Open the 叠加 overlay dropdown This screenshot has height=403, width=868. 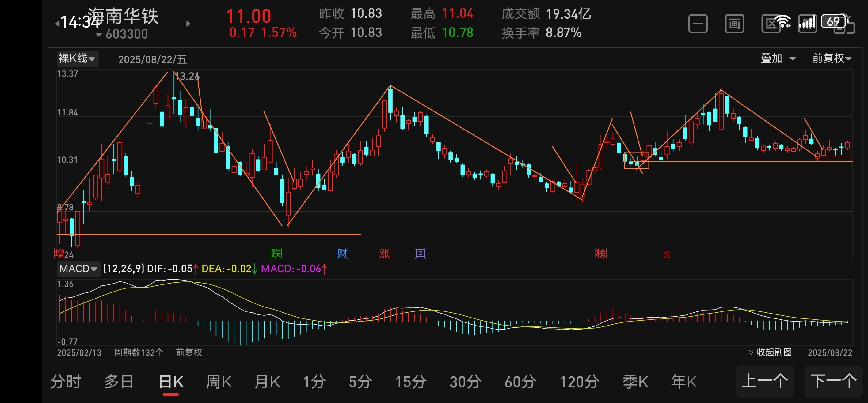[x=778, y=58]
